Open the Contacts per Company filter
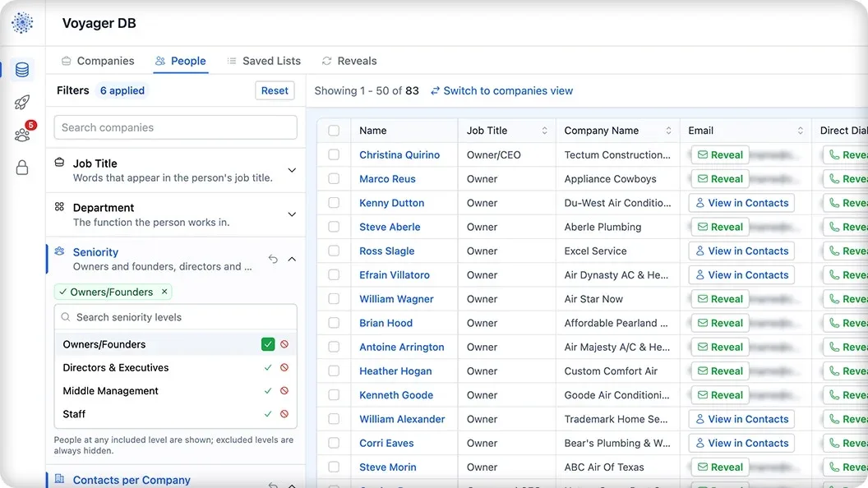868x488 pixels. pos(132,480)
